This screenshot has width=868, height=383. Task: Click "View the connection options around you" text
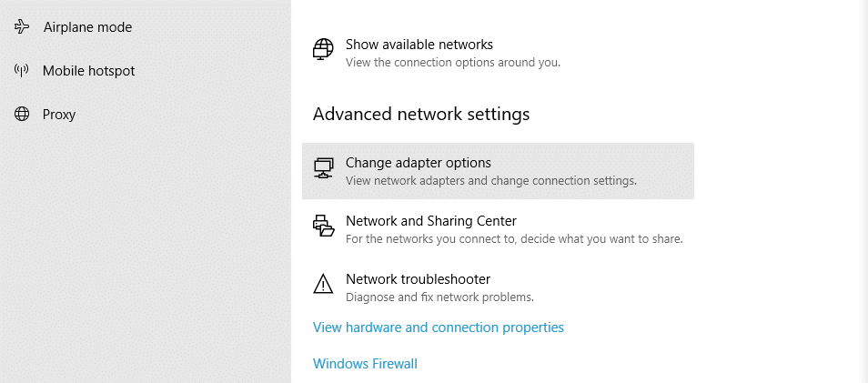tap(452, 63)
